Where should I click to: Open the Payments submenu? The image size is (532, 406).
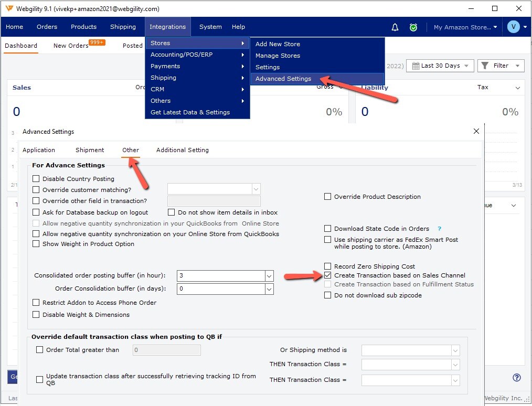pyautogui.click(x=197, y=66)
